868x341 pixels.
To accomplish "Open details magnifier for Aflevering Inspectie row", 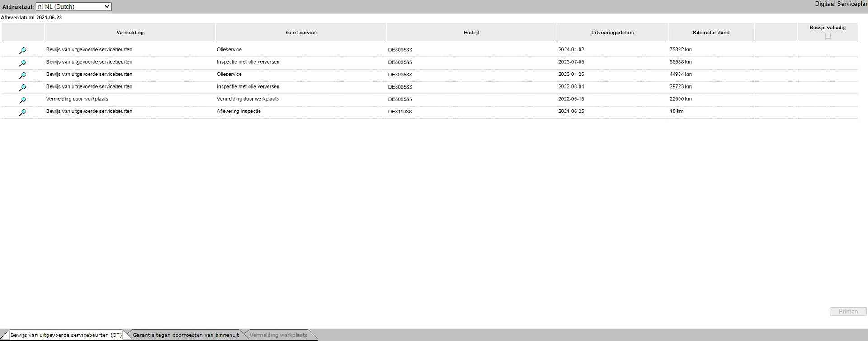I will [23, 112].
